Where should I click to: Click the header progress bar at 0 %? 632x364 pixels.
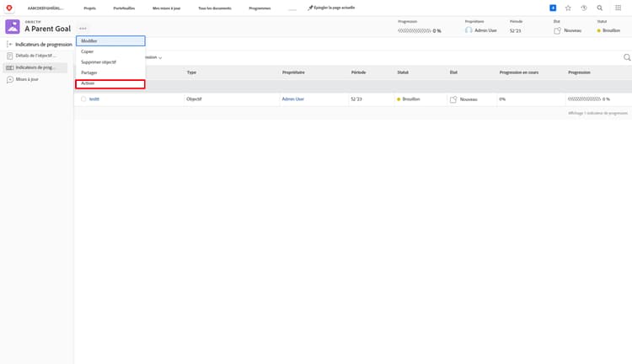(415, 30)
